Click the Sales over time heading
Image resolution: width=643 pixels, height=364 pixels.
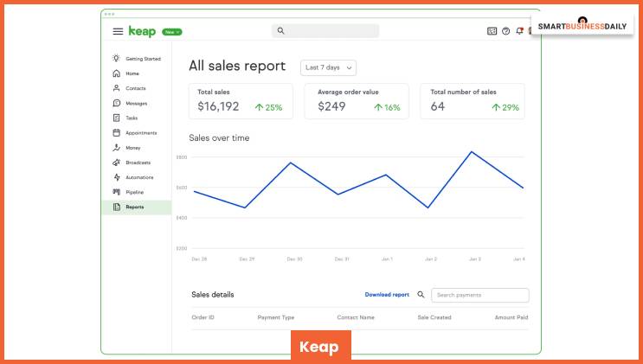point(219,138)
